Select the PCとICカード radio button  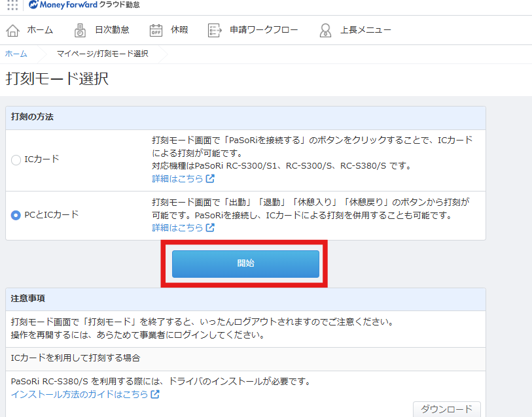coord(16,215)
